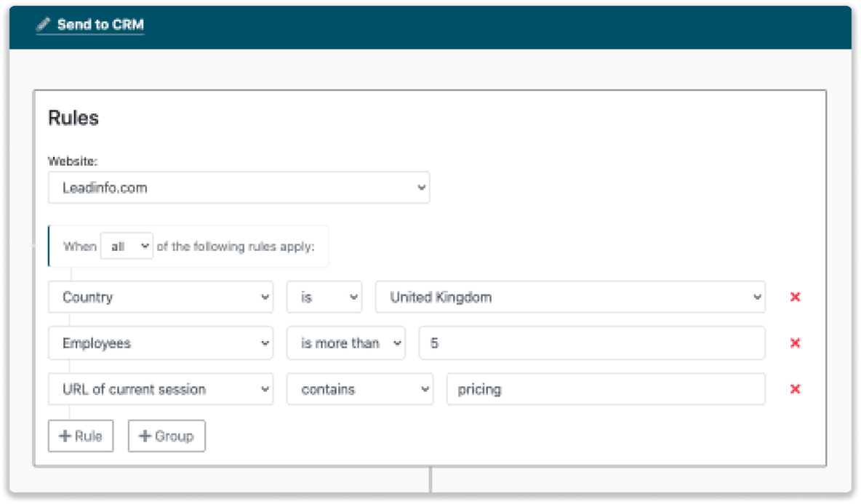861x504 pixels.
Task: Delete the URL of current session rule
Action: pos(796,389)
